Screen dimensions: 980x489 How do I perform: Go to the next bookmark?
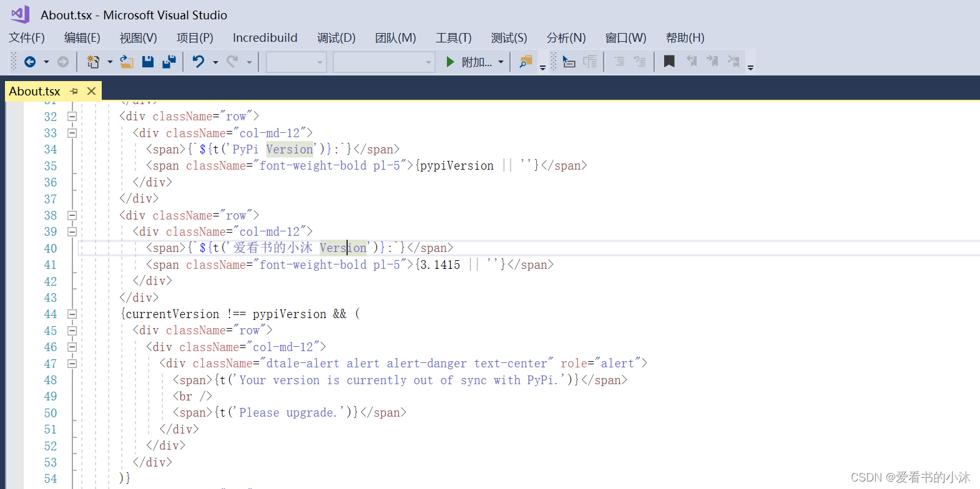click(x=712, y=62)
